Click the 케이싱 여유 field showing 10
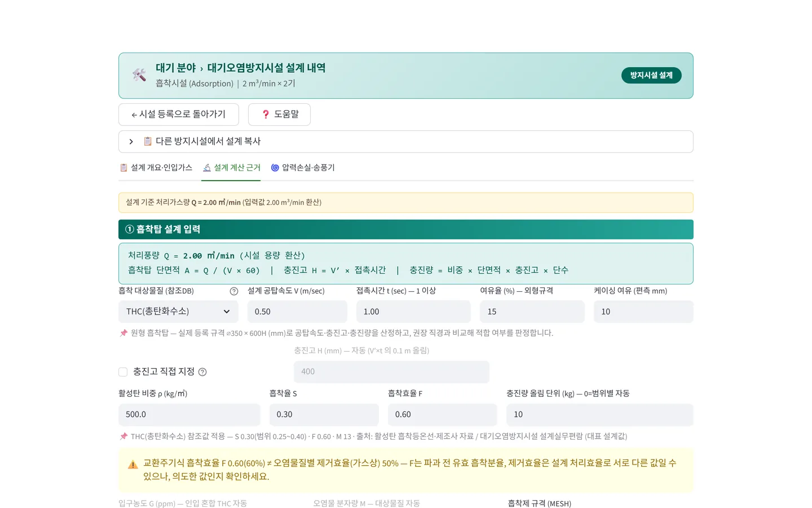Screen dimensions: 812x508 [x=643, y=312]
